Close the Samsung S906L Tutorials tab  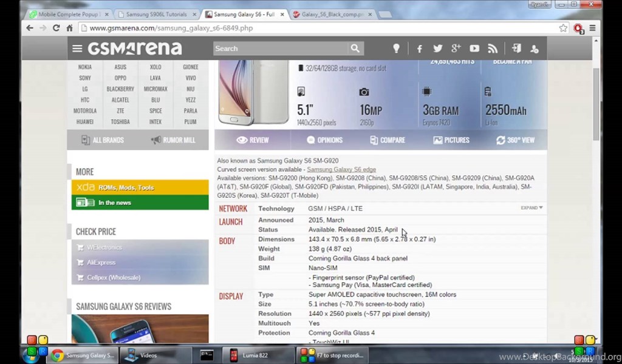[194, 15]
